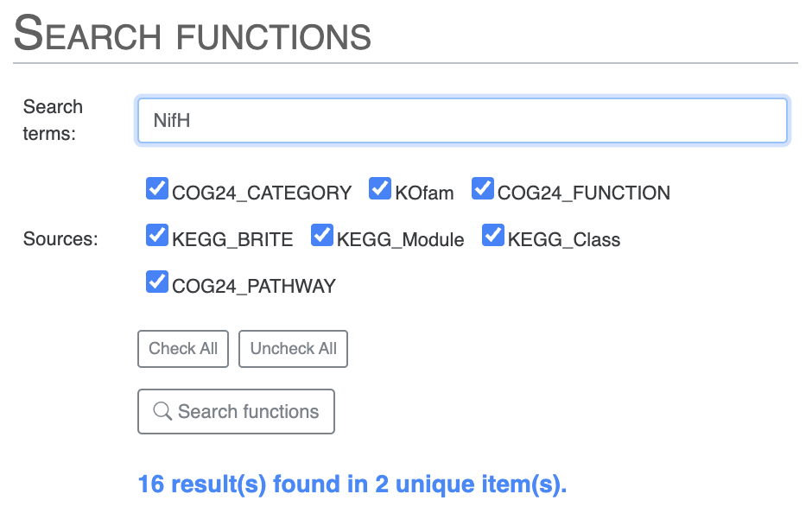Screen dimensions: 812x532
Task: Click the Search functions button text
Action: [x=248, y=412]
